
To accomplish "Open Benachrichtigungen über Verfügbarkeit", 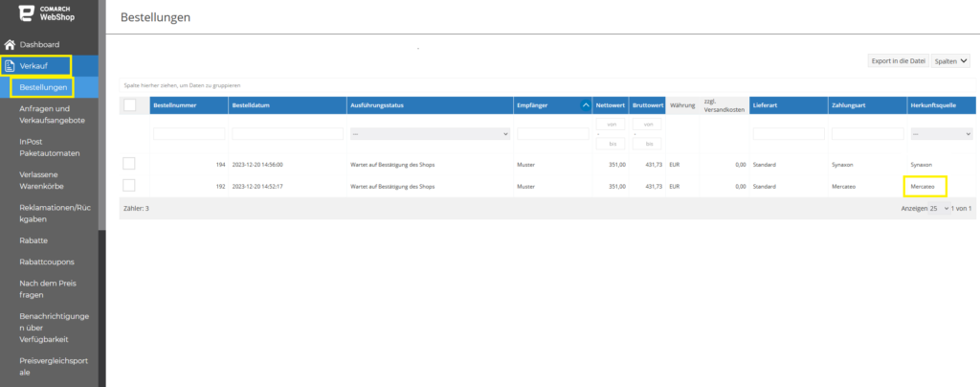I will 54,328.
